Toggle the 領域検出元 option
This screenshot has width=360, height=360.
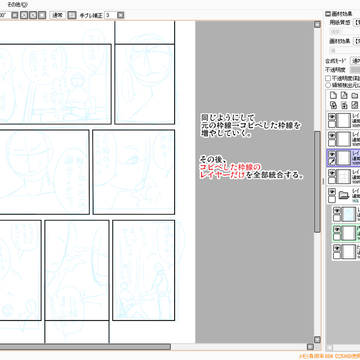(328, 85)
